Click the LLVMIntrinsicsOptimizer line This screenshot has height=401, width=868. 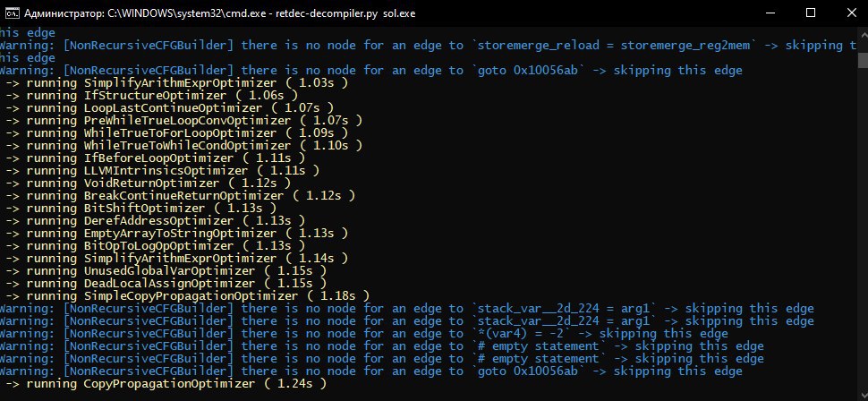pos(162,171)
